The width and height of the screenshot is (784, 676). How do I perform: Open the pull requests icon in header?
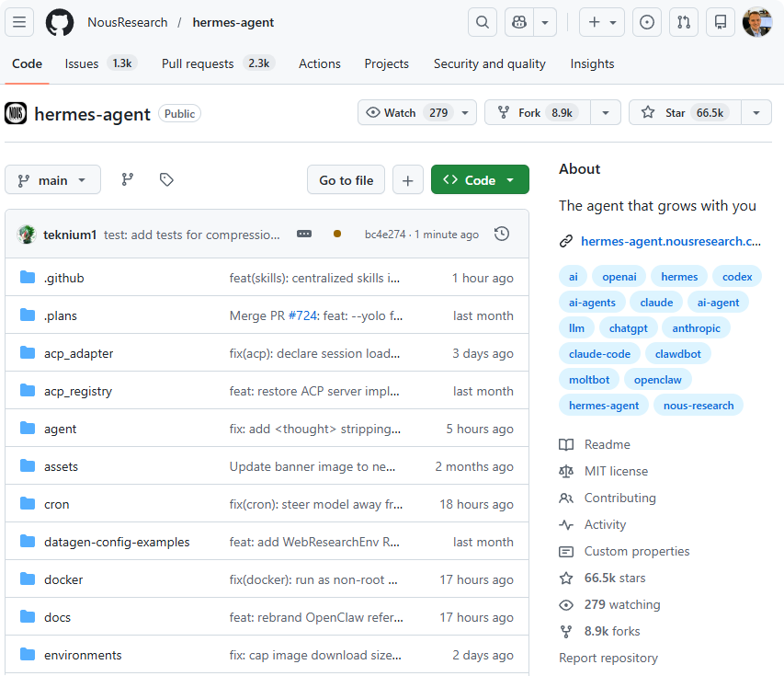point(684,22)
